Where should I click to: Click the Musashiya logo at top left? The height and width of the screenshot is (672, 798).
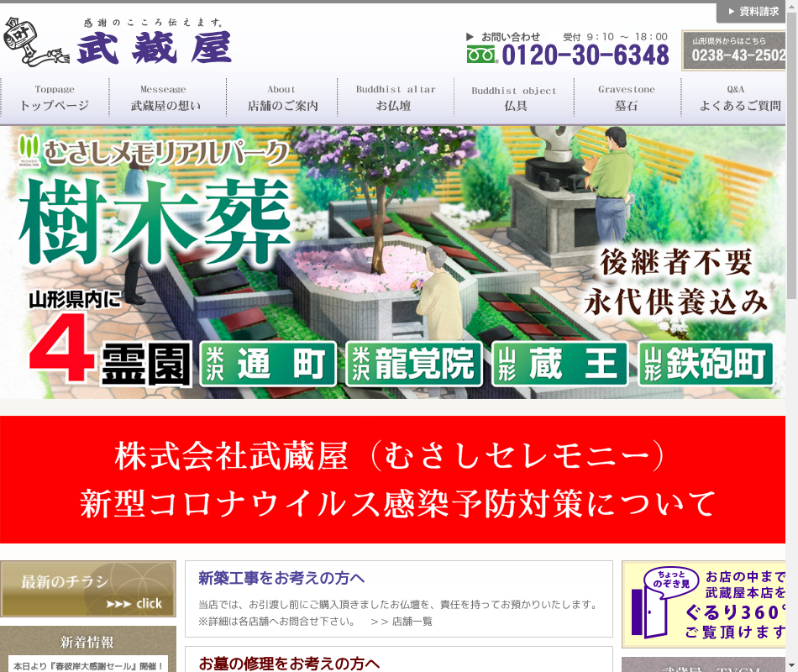pyautogui.click(x=118, y=42)
